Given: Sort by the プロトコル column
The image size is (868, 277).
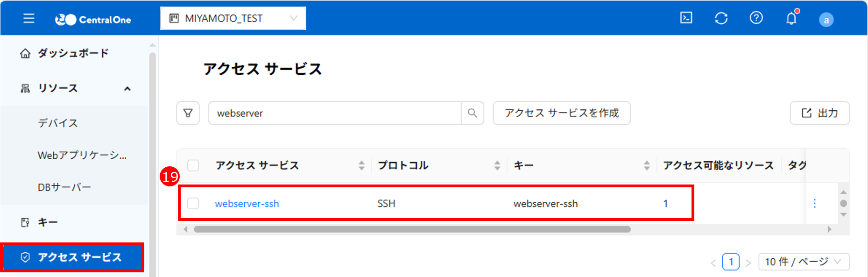Looking at the screenshot, I should pyautogui.click(x=497, y=165).
